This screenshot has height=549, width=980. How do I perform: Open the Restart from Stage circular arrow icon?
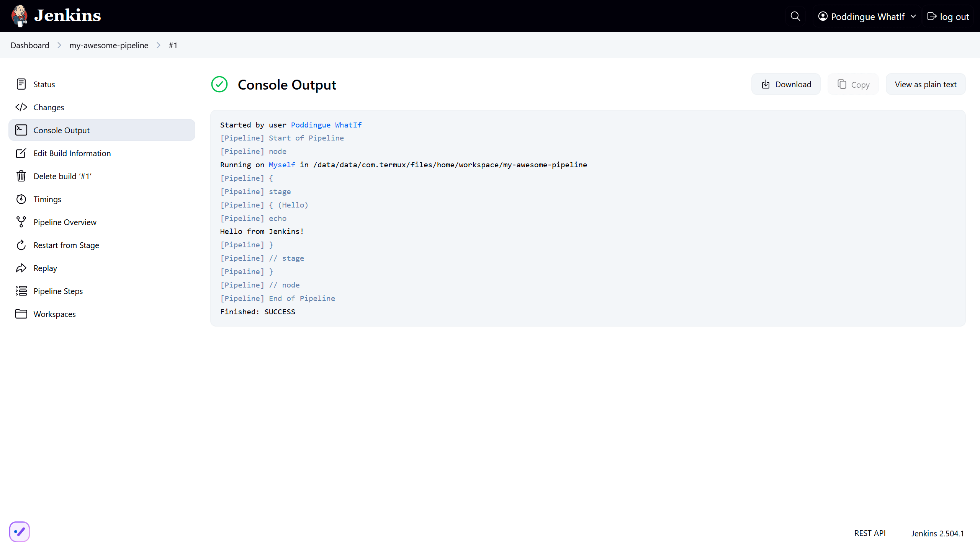(21, 245)
